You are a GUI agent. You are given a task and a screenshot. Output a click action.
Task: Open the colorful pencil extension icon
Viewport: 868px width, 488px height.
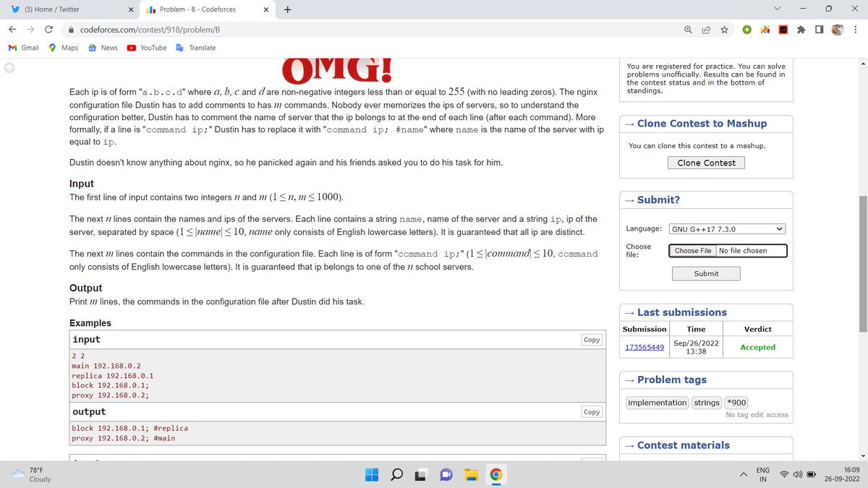tap(765, 30)
